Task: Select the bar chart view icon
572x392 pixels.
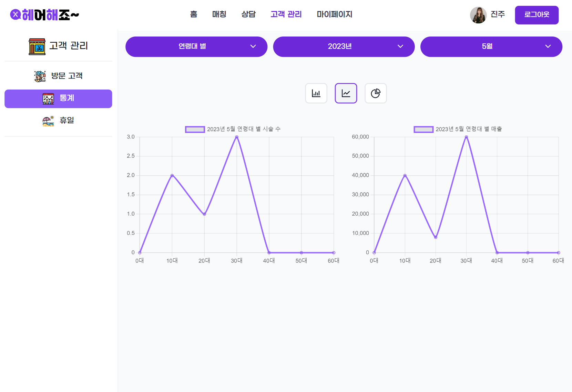Action: click(316, 93)
